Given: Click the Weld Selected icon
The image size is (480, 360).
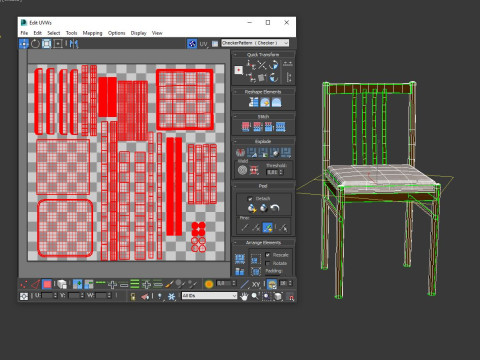Looking at the screenshot, I should [x=254, y=170].
